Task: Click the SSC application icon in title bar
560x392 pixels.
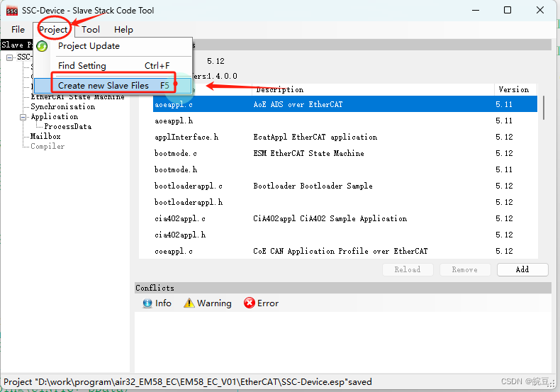Action: click(12, 11)
